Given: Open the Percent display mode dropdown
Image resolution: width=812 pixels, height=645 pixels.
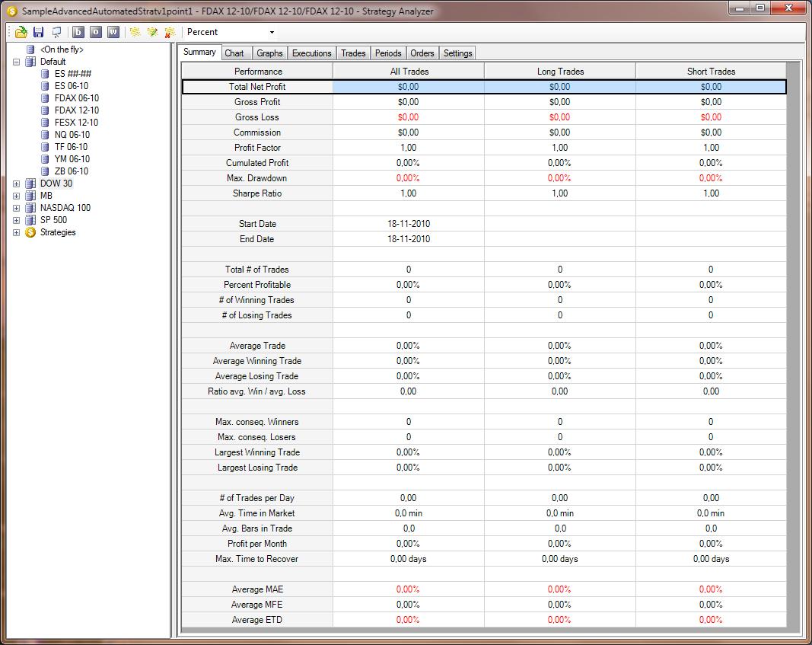Looking at the screenshot, I should tap(272, 32).
